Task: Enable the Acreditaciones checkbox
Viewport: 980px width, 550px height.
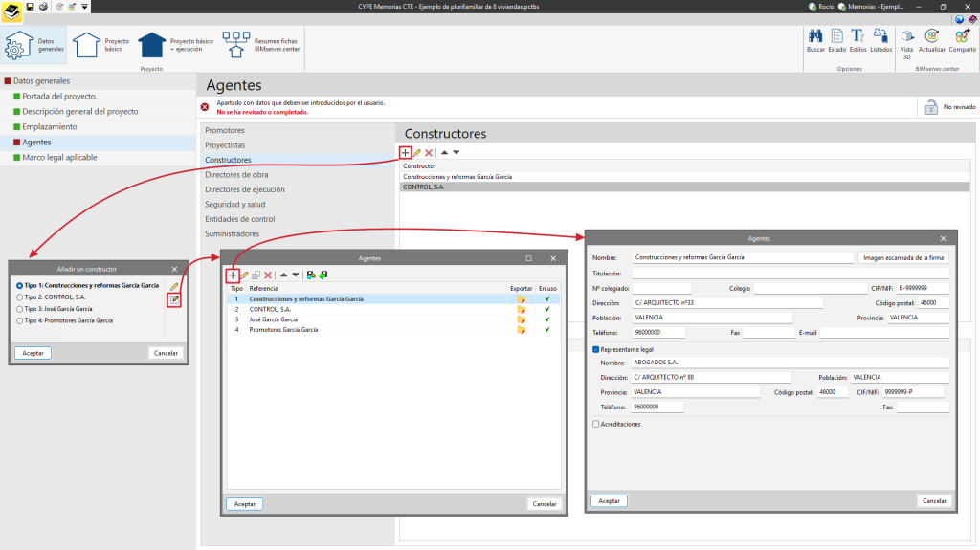Action: tap(595, 425)
